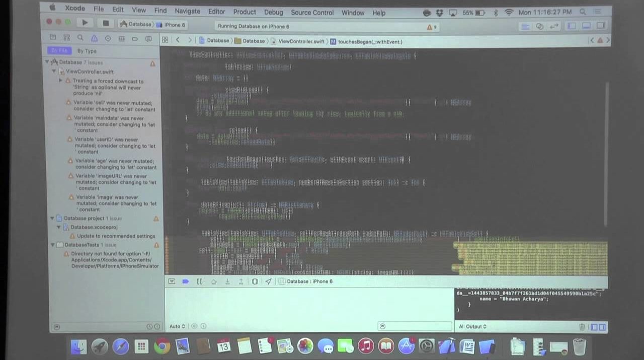
Task: Collapse the Database project issue group
Action: 52,219
